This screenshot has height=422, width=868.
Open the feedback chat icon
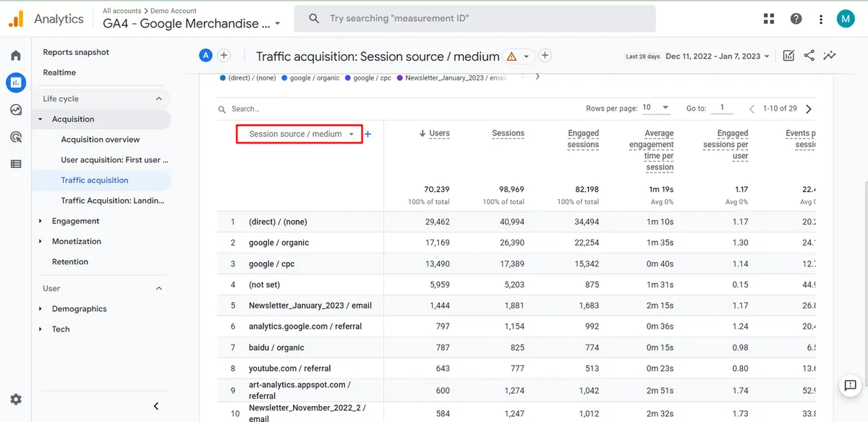[849, 385]
